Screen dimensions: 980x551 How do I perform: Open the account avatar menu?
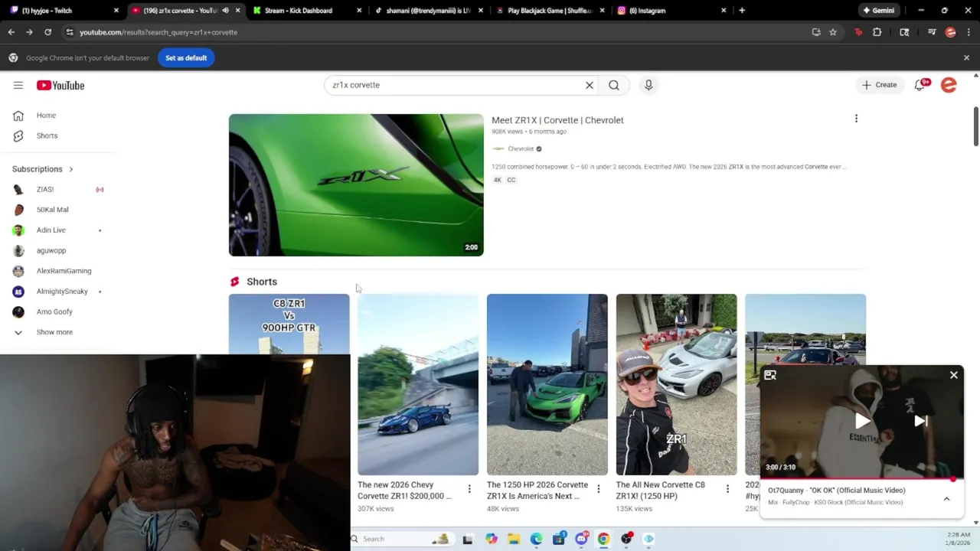point(949,85)
